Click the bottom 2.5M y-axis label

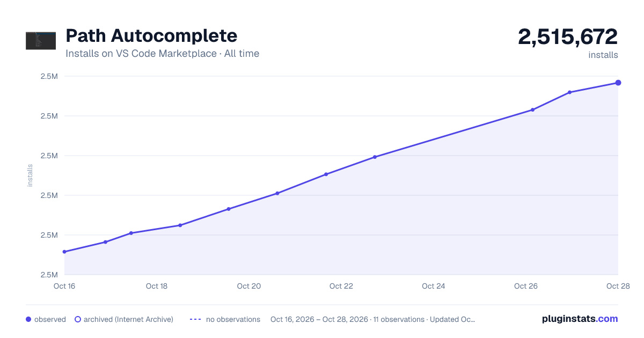(49, 275)
